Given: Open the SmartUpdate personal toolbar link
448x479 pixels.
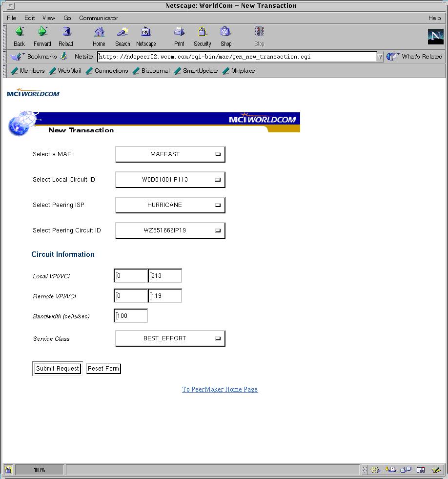Looking at the screenshot, I should (x=196, y=71).
